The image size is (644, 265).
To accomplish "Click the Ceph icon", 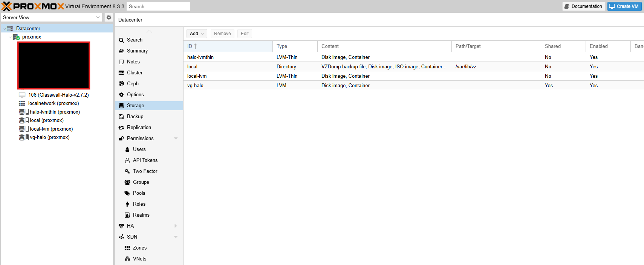I will [x=121, y=84].
